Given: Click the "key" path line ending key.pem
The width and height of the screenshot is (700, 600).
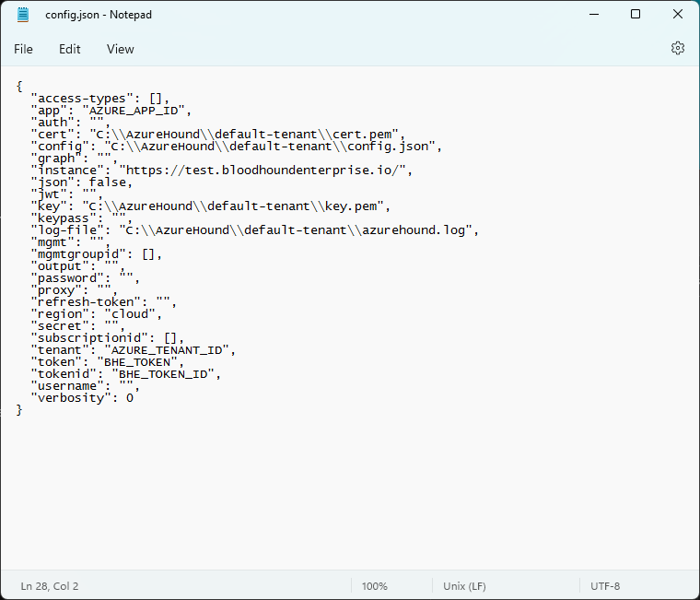Looking at the screenshot, I should coord(211,206).
